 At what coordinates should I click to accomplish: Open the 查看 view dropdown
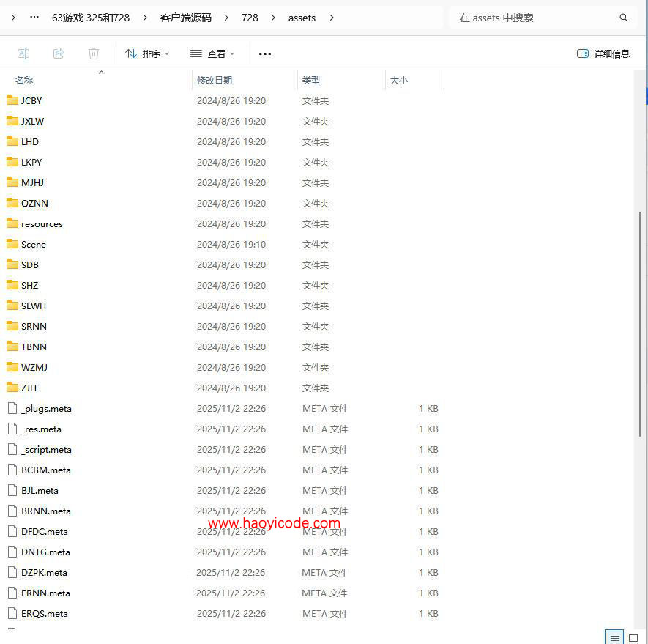click(212, 53)
